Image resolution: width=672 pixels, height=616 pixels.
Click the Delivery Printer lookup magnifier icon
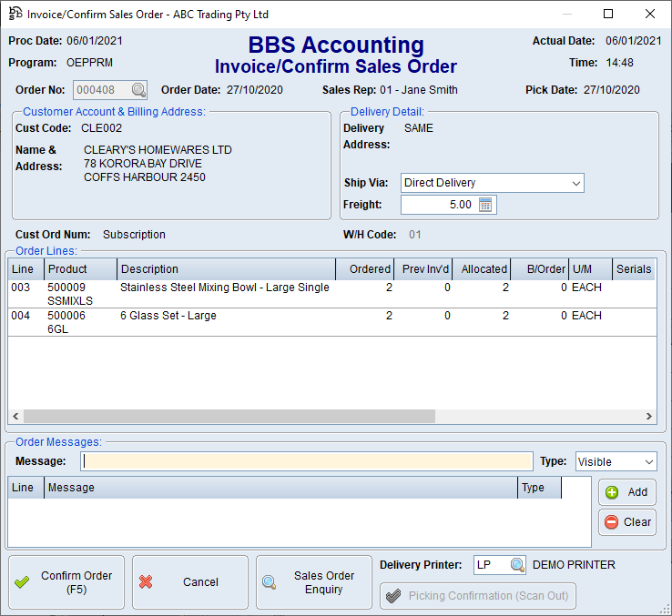pyautogui.click(x=516, y=565)
